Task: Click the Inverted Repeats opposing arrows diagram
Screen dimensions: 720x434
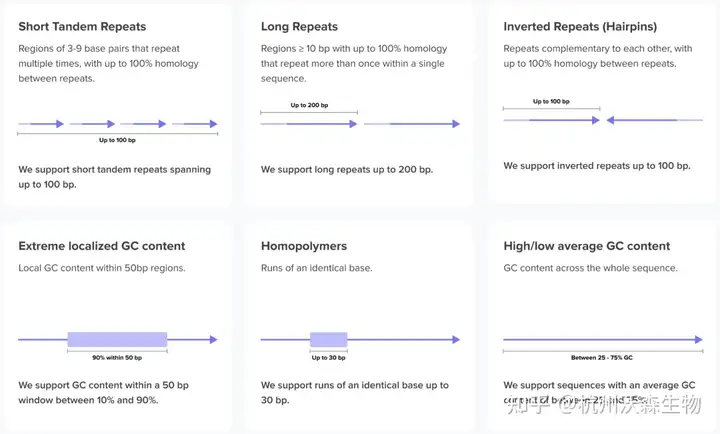Action: tap(602, 120)
